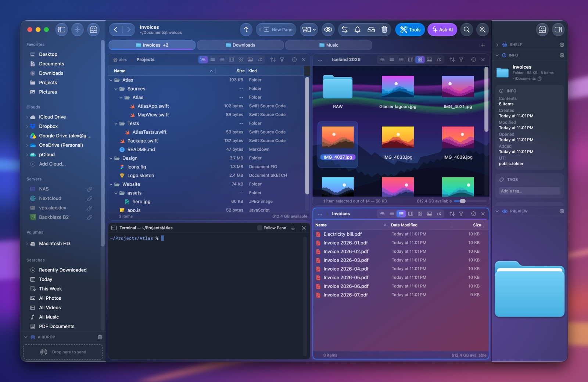Viewport: 588px width, 382px height.
Task: Open the Tools button
Action: pyautogui.click(x=410, y=30)
